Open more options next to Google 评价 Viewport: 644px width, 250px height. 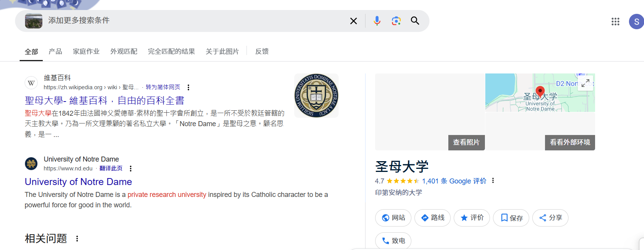coord(493,181)
